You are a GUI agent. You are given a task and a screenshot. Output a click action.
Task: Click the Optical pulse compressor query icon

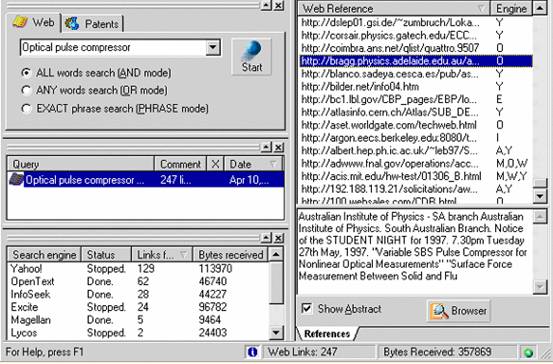click(16, 180)
